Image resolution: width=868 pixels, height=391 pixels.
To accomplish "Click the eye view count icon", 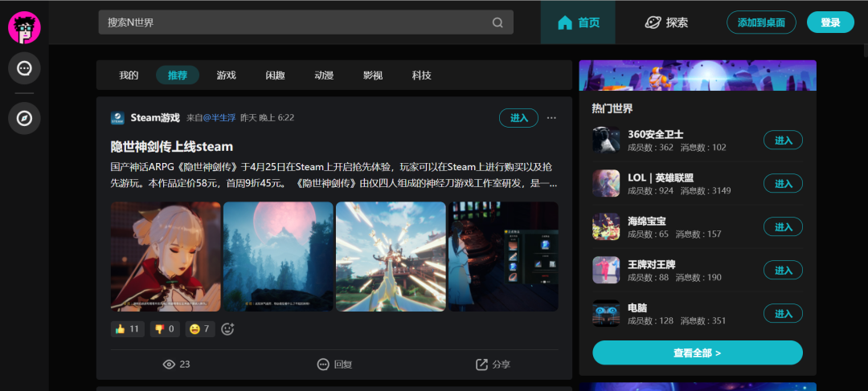I will click(x=169, y=365).
